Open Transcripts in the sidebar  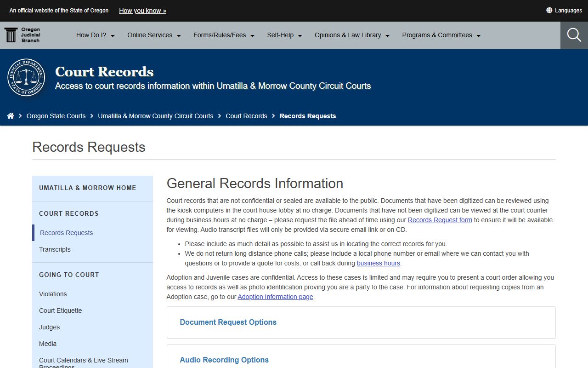tap(55, 249)
